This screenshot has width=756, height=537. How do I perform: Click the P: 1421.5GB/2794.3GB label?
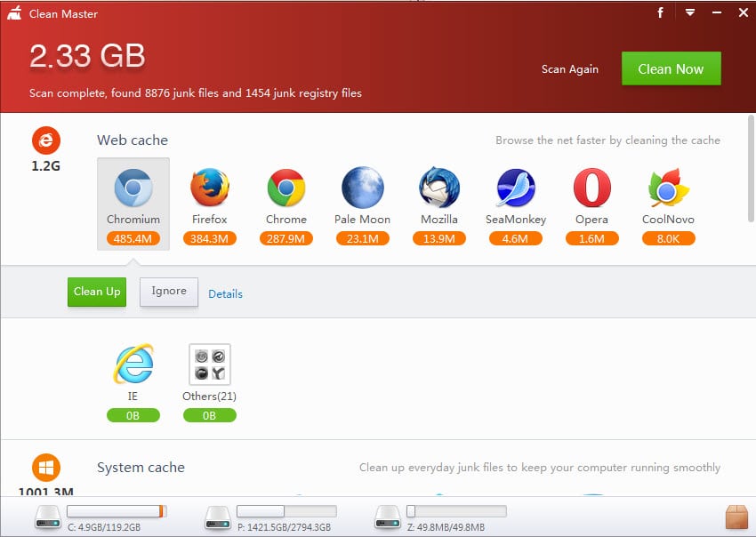pyautogui.click(x=284, y=527)
